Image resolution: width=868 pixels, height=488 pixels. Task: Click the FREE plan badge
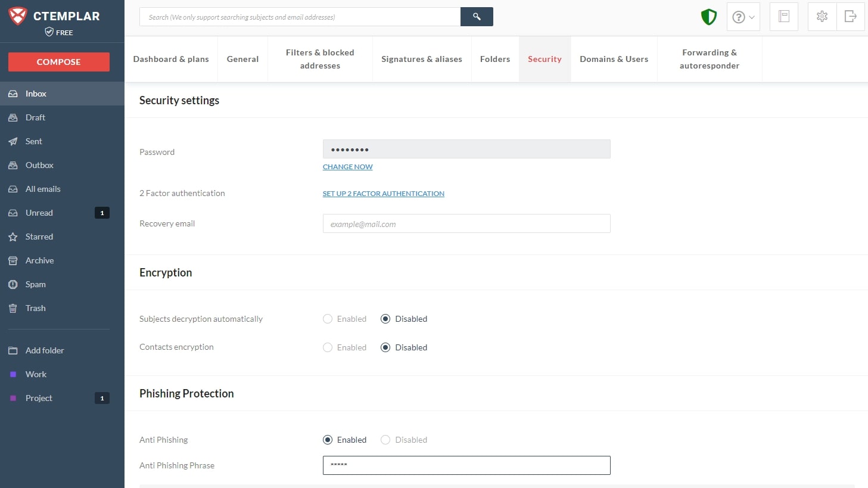(59, 32)
